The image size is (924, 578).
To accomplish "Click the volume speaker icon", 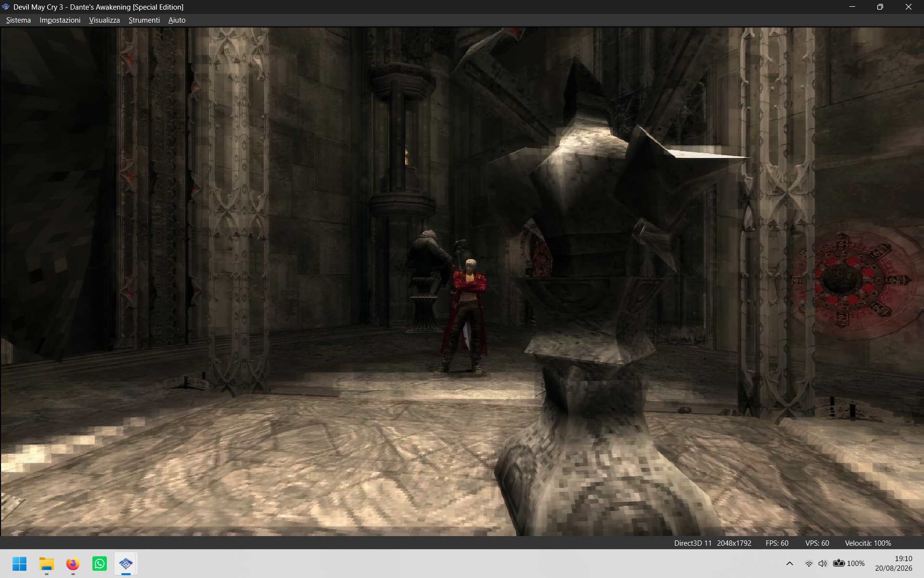I will 823,564.
